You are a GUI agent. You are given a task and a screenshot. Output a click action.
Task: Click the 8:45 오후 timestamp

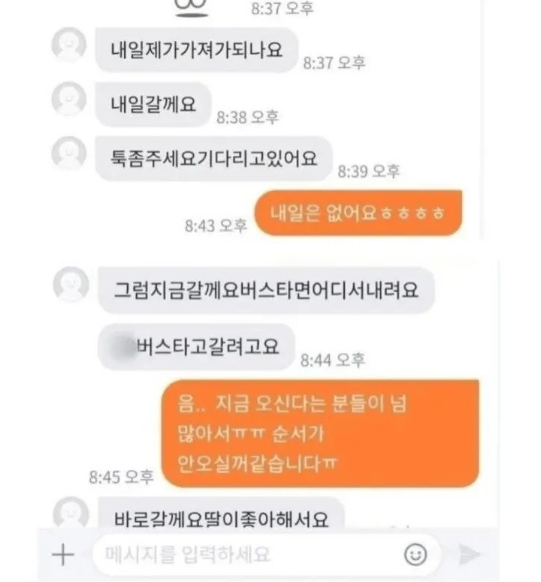[x=121, y=477]
